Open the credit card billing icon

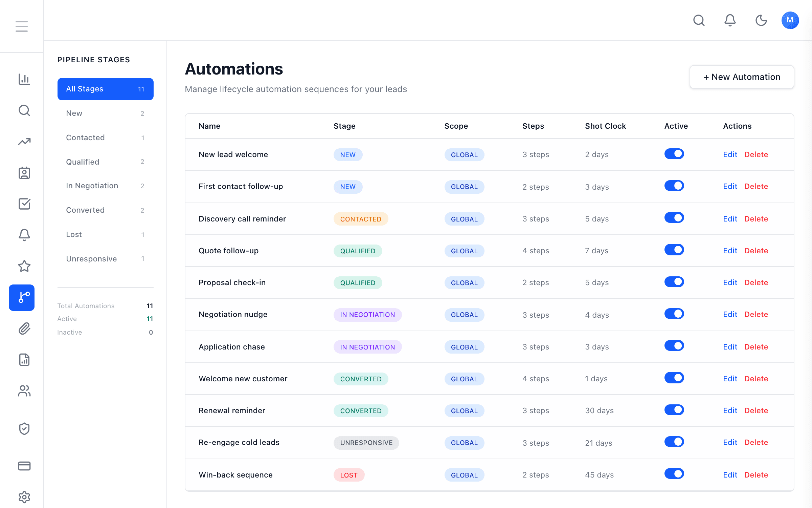click(x=24, y=466)
